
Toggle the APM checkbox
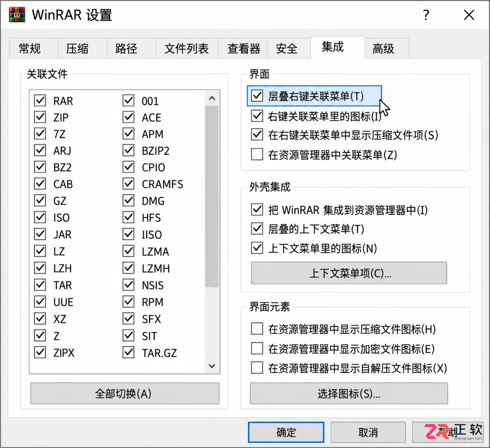click(129, 134)
